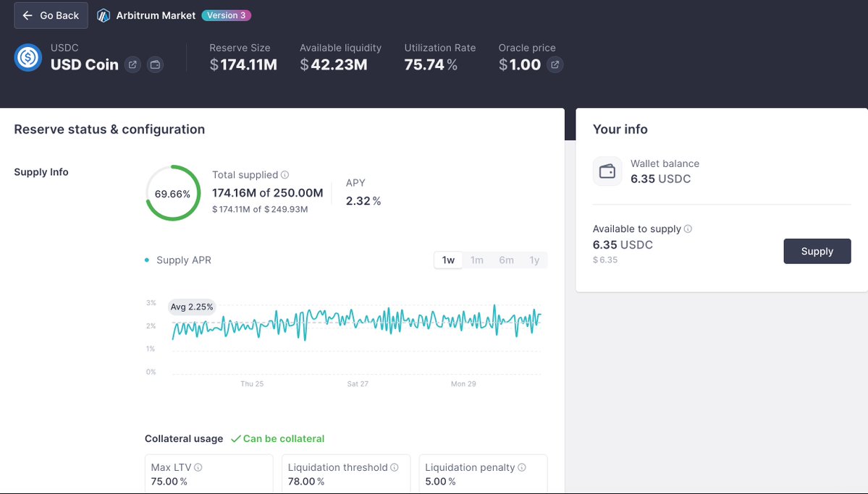Screen dimensions: 868x494
Task: Click the APY value 2.32%
Action: 363,201
